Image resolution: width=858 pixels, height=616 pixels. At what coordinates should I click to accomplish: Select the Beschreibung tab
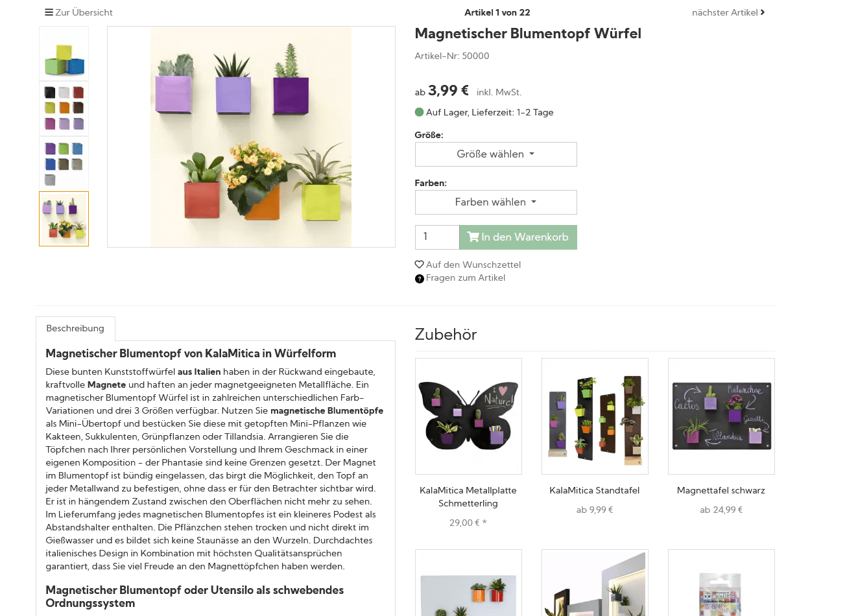(x=75, y=329)
